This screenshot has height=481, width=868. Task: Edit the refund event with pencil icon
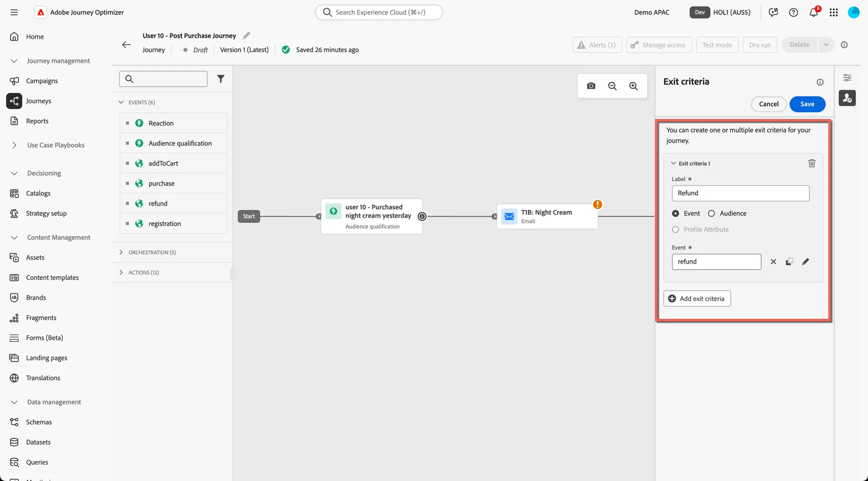806,262
